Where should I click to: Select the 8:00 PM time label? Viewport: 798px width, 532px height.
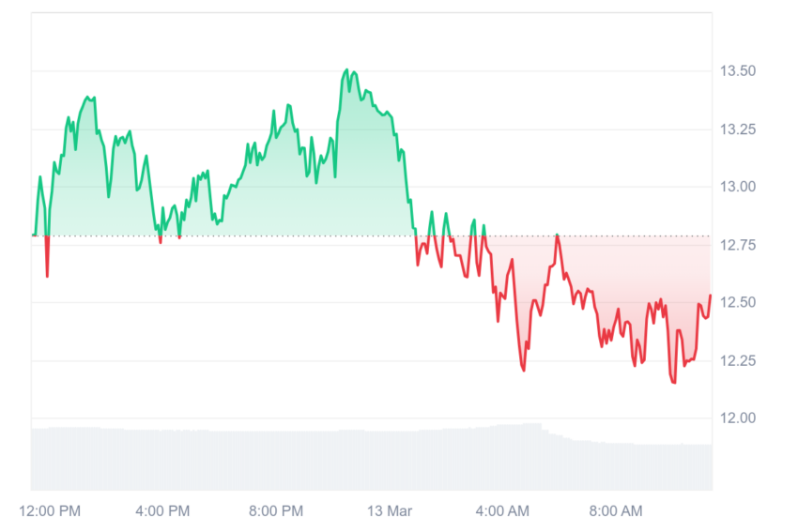(276, 511)
